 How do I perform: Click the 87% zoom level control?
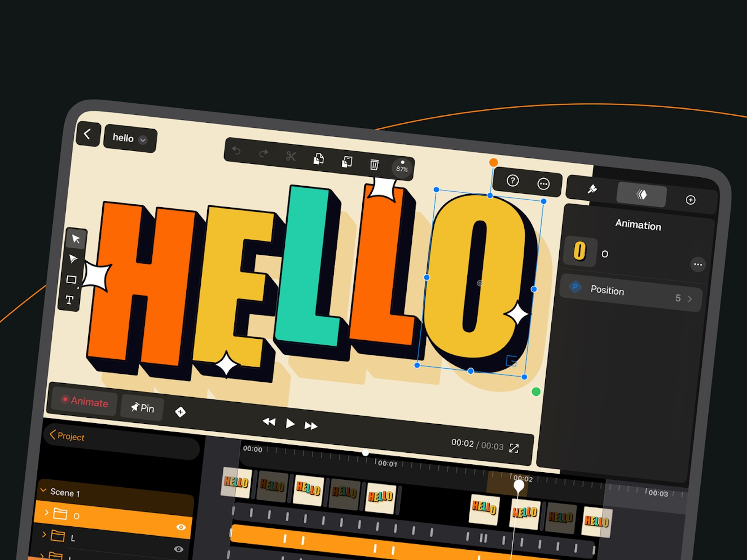402,167
